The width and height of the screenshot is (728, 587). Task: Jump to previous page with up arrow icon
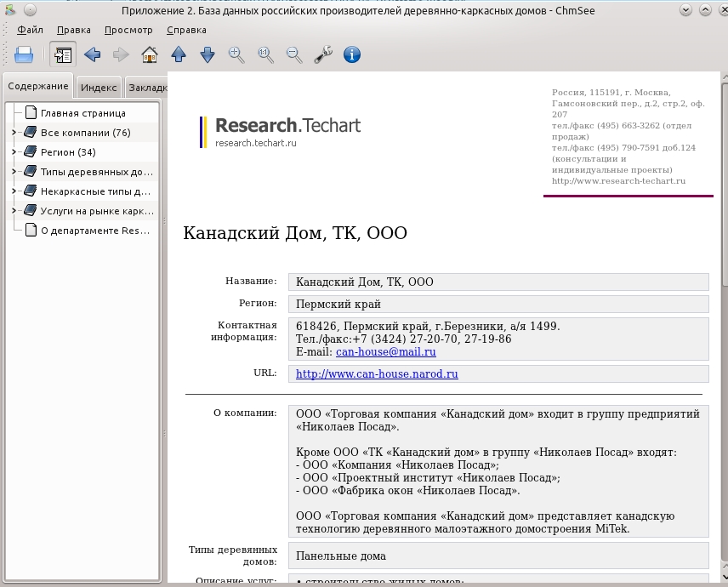(179, 54)
